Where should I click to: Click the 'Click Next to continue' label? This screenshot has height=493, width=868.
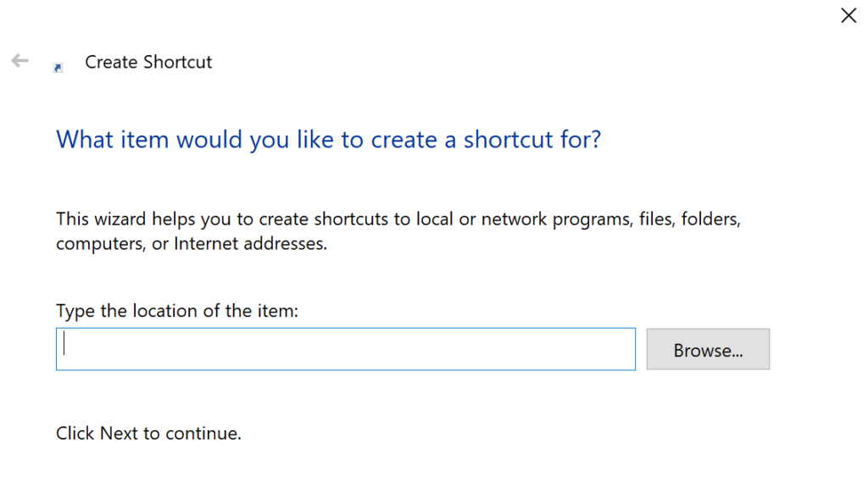click(x=147, y=433)
